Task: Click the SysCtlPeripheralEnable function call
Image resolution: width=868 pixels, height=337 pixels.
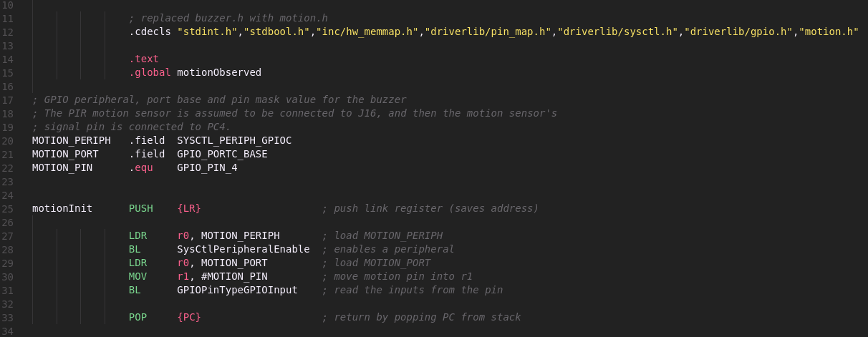Action: coord(243,249)
